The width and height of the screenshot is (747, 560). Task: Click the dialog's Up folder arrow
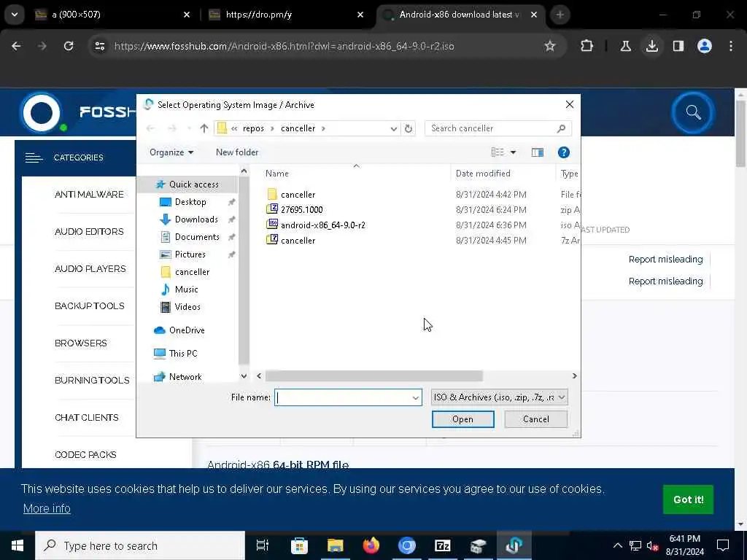(204, 128)
